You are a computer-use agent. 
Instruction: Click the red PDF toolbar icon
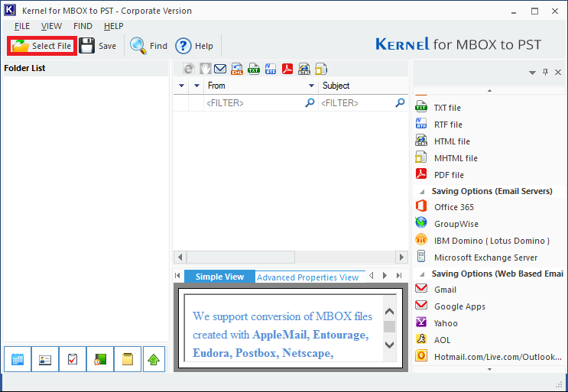point(287,69)
